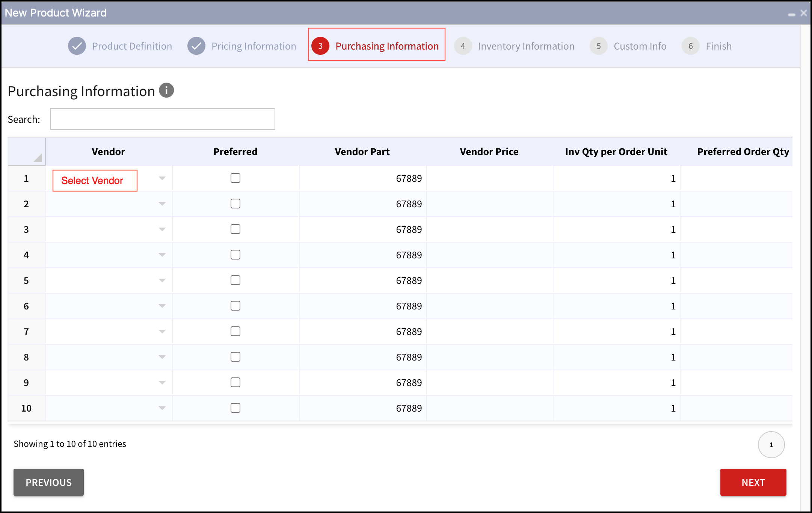The width and height of the screenshot is (812, 513).
Task: Sort by the Vendor Price column header
Action: 489,152
